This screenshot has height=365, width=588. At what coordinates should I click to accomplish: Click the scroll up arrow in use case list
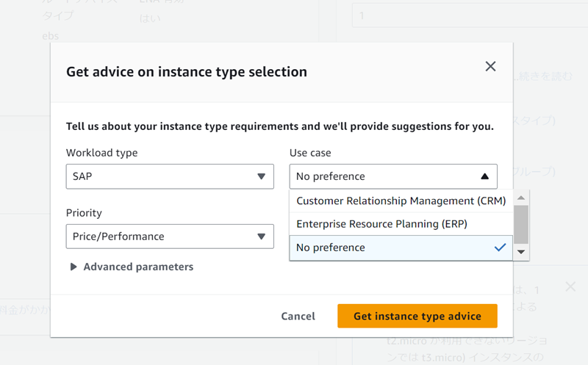click(x=521, y=198)
